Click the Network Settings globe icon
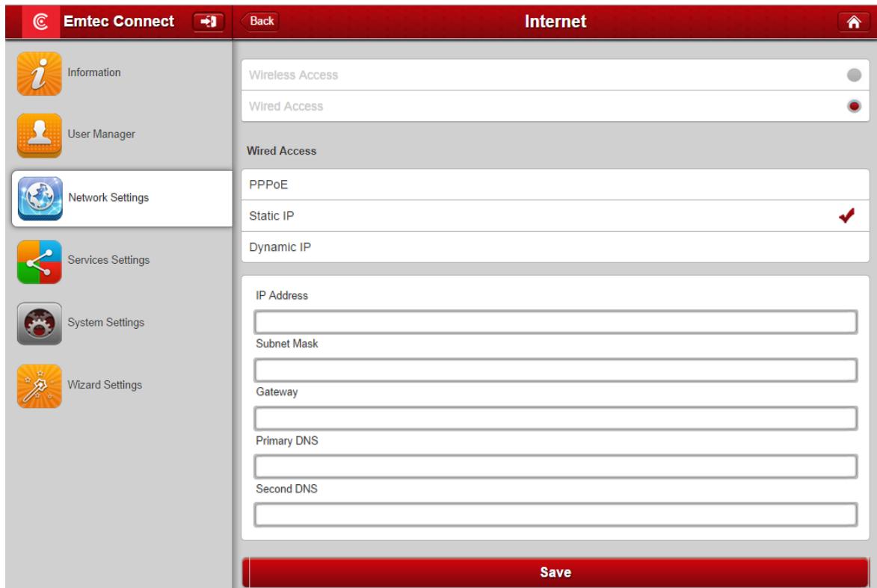The height and width of the screenshot is (588, 877). 37,199
